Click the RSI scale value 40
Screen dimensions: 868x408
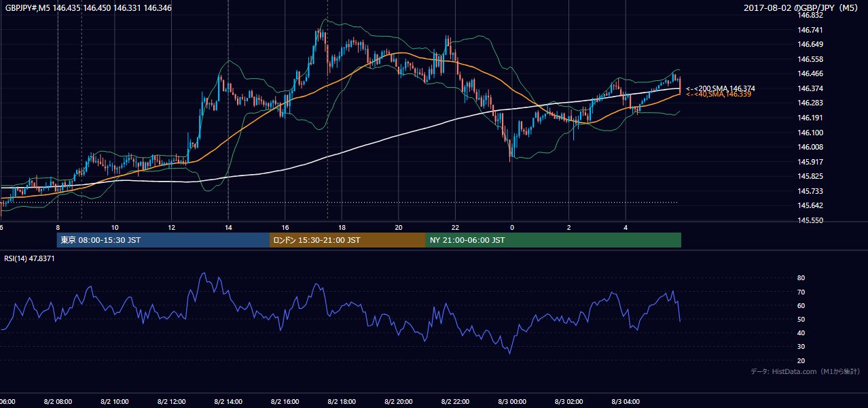click(801, 333)
